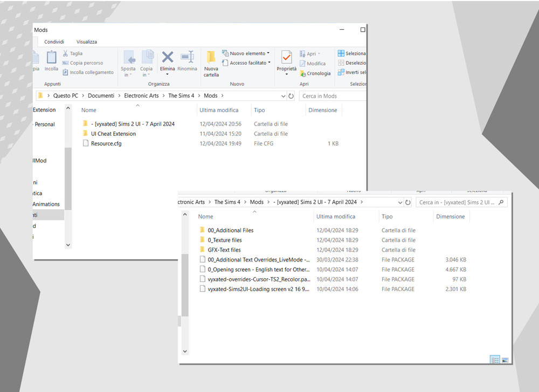Viewport: 539px width, 392px height.
Task: Click Mods breadcrumb in the front window
Action: point(257,202)
